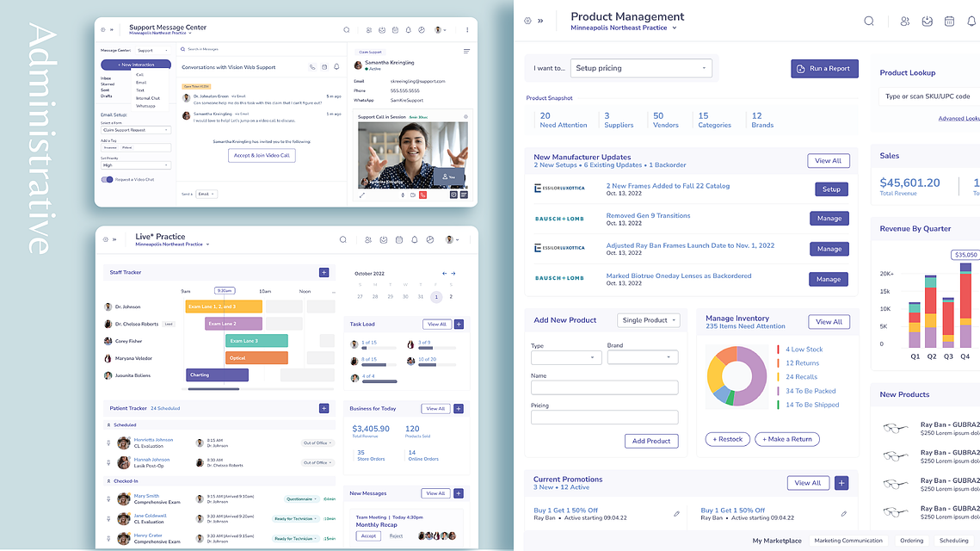Select day 1 in the October 2022 calendar

point(436,296)
